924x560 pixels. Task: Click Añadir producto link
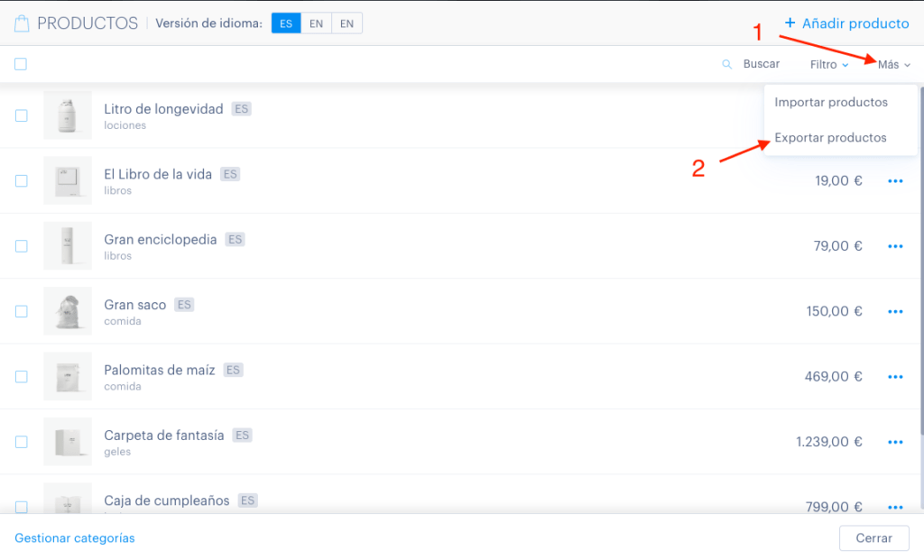click(x=846, y=23)
